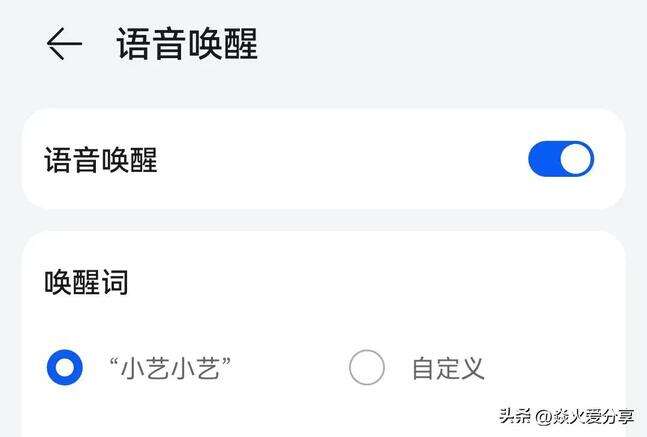
Task: Turn off the 语音唤醒 switch
Action: pyautogui.click(x=560, y=160)
